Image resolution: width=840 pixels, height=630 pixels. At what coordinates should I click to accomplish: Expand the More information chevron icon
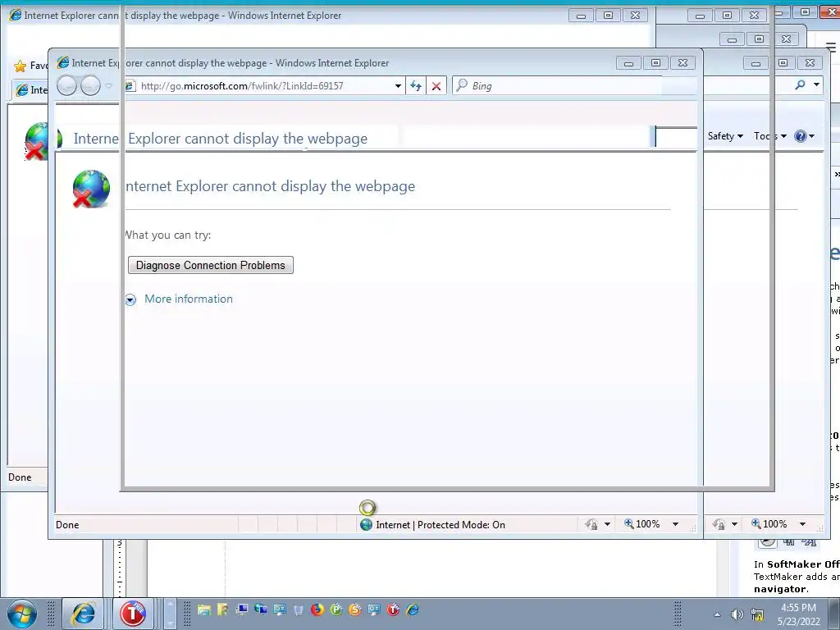[x=130, y=300]
